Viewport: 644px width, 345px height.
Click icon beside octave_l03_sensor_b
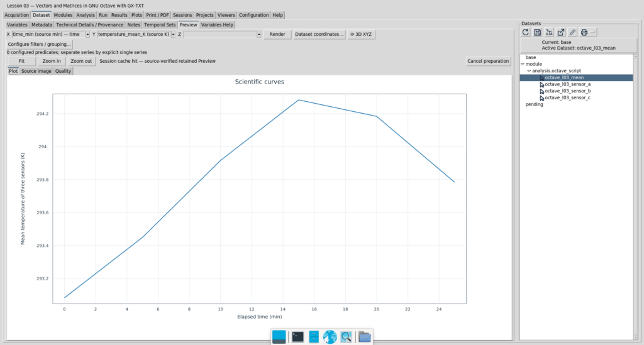[541, 91]
